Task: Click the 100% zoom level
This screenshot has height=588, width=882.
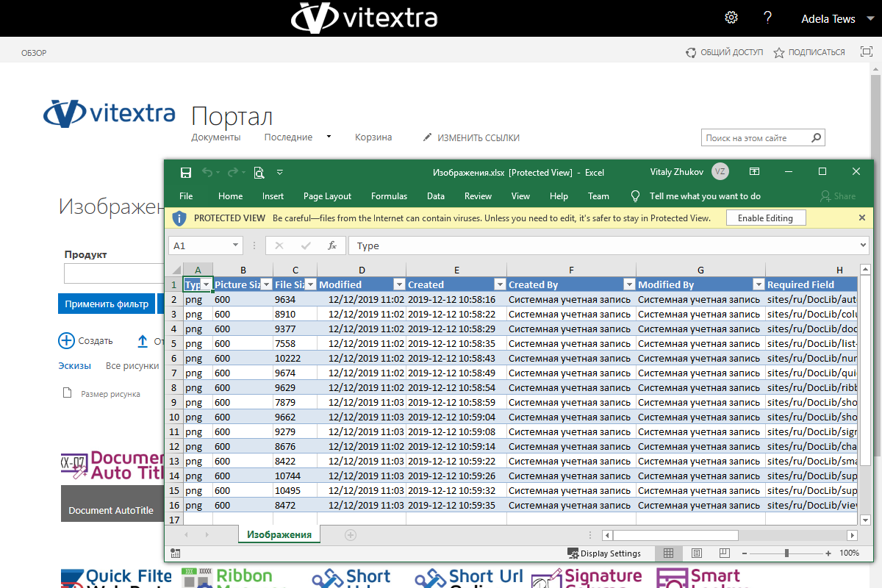Action: point(849,553)
